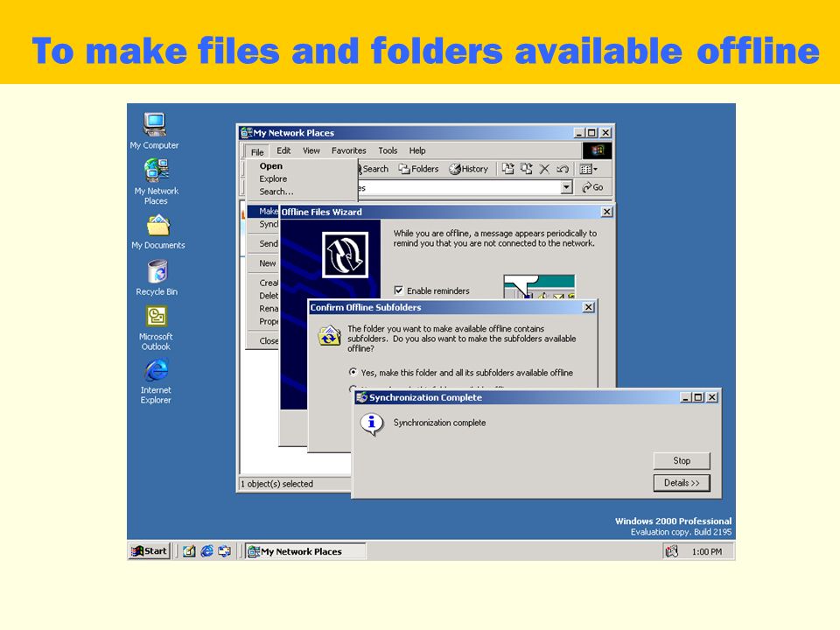Click "1 object(s) selected" status bar text
Screen dimensions: 840x630
pyautogui.click(x=277, y=484)
